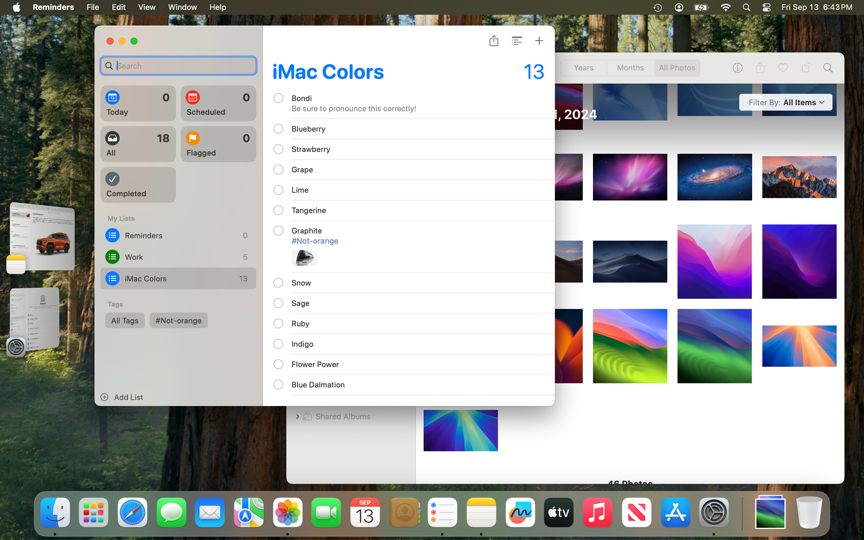The width and height of the screenshot is (864, 540).
Task: Click the All Tags button
Action: pyautogui.click(x=125, y=321)
